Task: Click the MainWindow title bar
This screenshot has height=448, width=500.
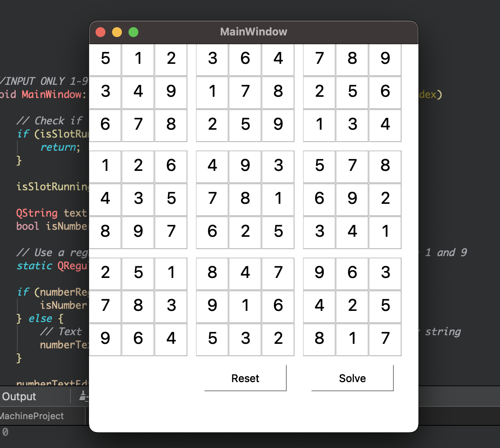Action: (253, 32)
